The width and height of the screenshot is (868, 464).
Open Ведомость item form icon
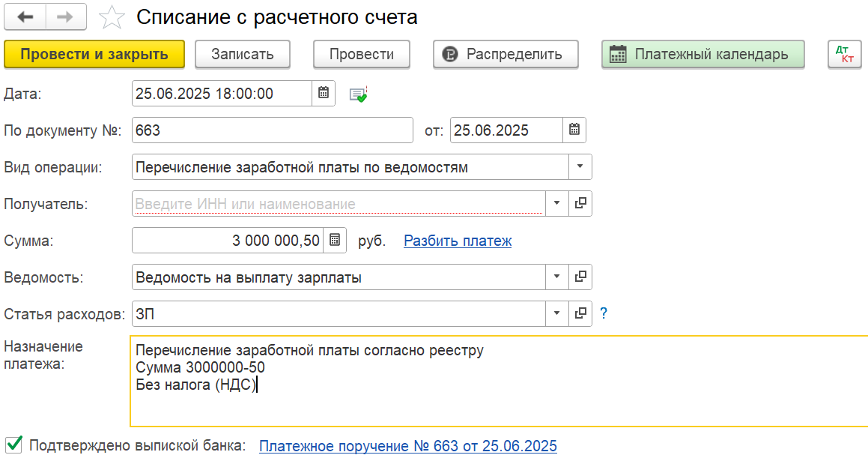(580, 277)
